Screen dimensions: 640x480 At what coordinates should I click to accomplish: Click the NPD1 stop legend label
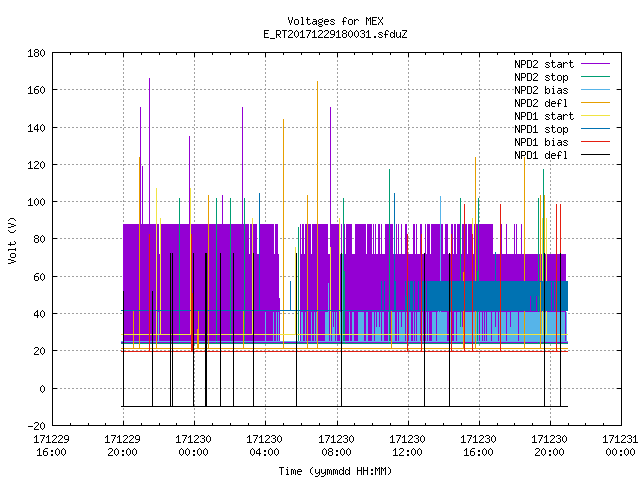click(x=541, y=129)
